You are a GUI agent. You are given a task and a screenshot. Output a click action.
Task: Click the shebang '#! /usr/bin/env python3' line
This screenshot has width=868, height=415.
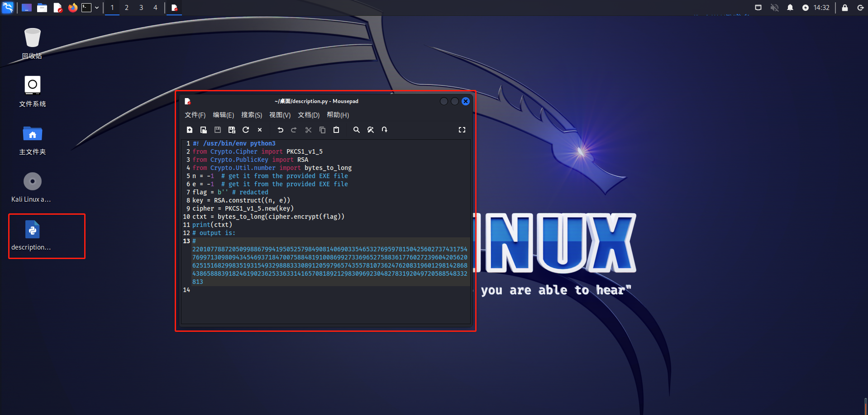click(x=234, y=143)
